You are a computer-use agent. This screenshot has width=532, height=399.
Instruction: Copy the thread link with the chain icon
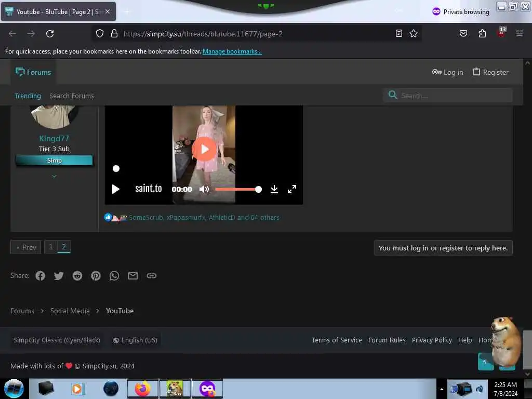click(151, 276)
